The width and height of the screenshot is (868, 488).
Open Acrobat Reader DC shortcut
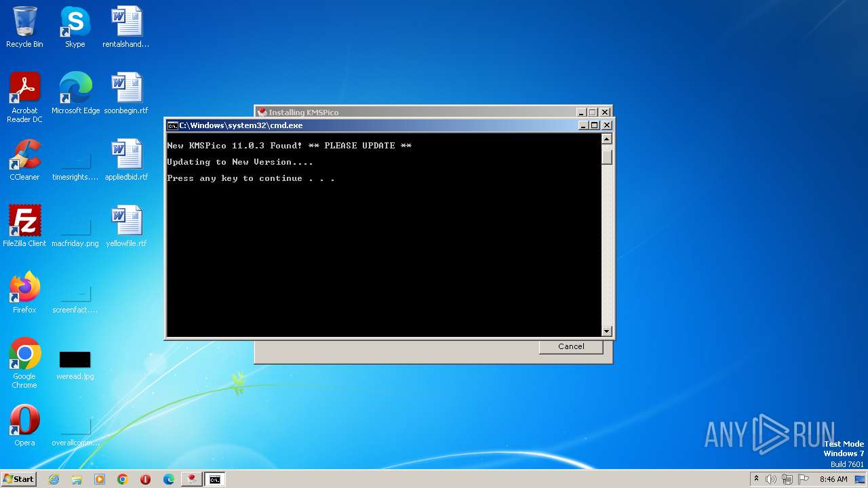[x=24, y=98]
